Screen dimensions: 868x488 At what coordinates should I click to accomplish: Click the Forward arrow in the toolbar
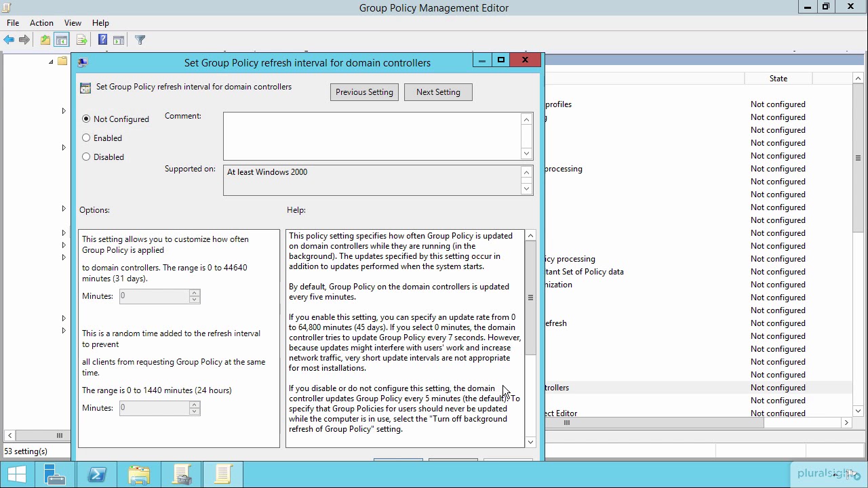pos(24,40)
